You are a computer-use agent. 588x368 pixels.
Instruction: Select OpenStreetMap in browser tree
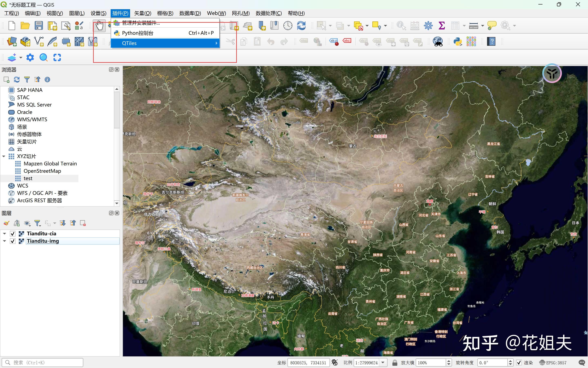click(42, 171)
